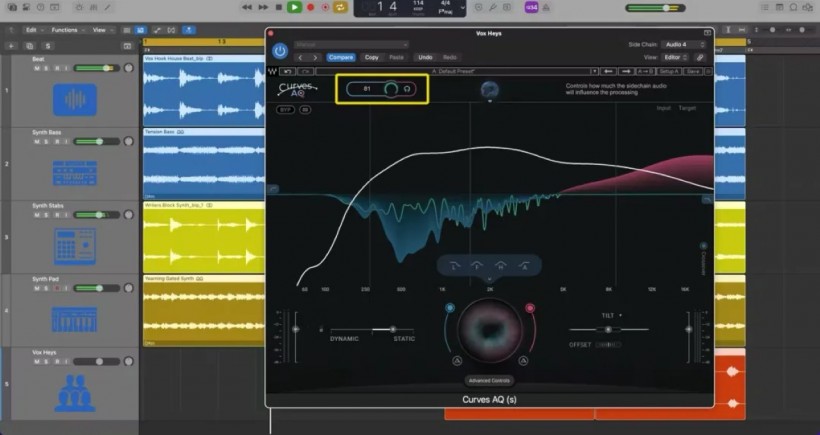Click the plugin link chain icon
820x435 pixels.
[x=700, y=58]
